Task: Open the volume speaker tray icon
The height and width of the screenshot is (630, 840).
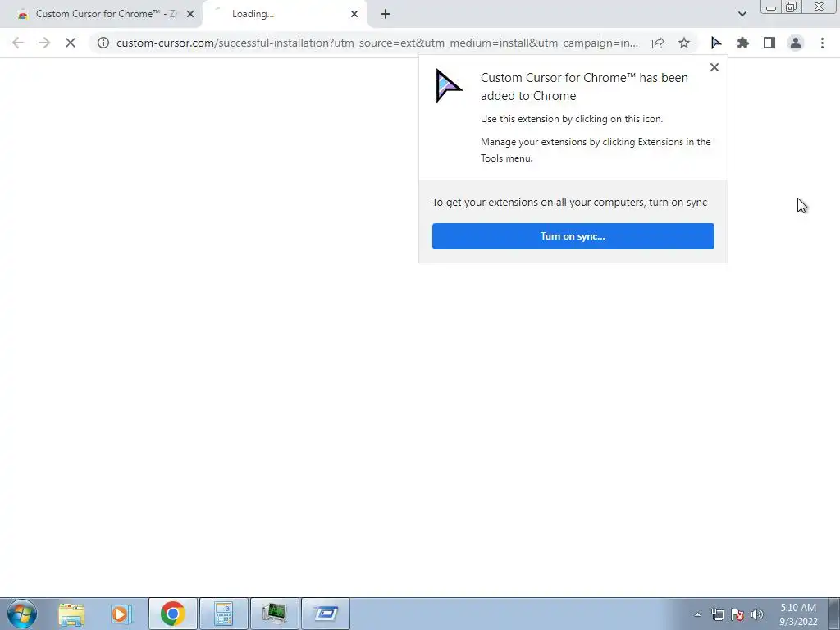Action: coord(757,614)
